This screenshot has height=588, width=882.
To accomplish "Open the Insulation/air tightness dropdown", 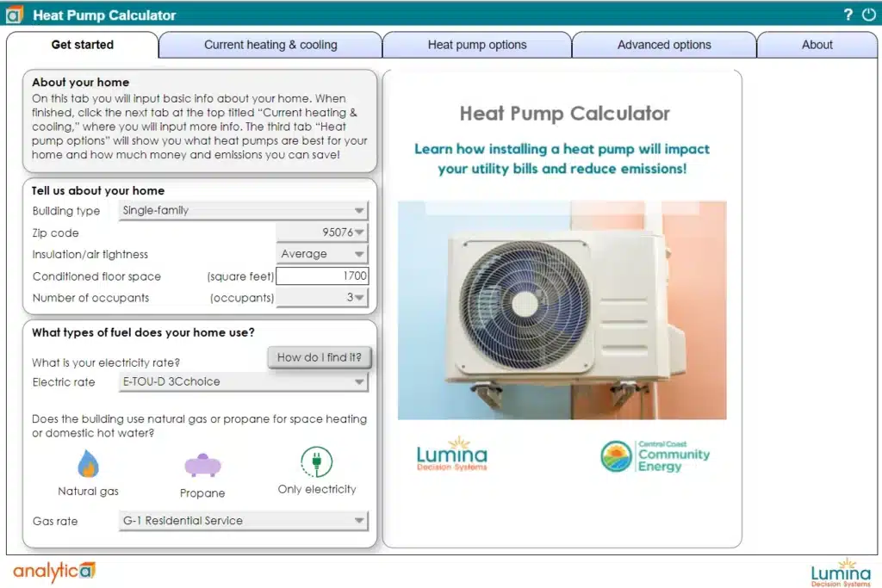I will point(322,254).
